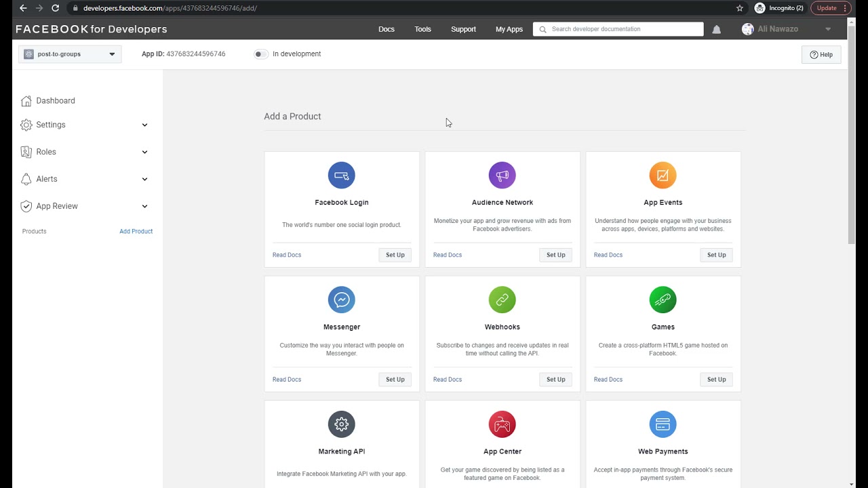Click the Webhooks link icon
The image size is (868, 488).
point(502,300)
